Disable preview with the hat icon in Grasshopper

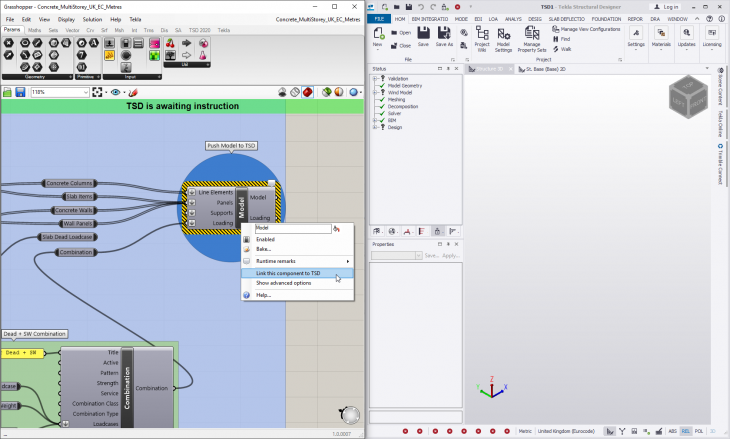282,92
